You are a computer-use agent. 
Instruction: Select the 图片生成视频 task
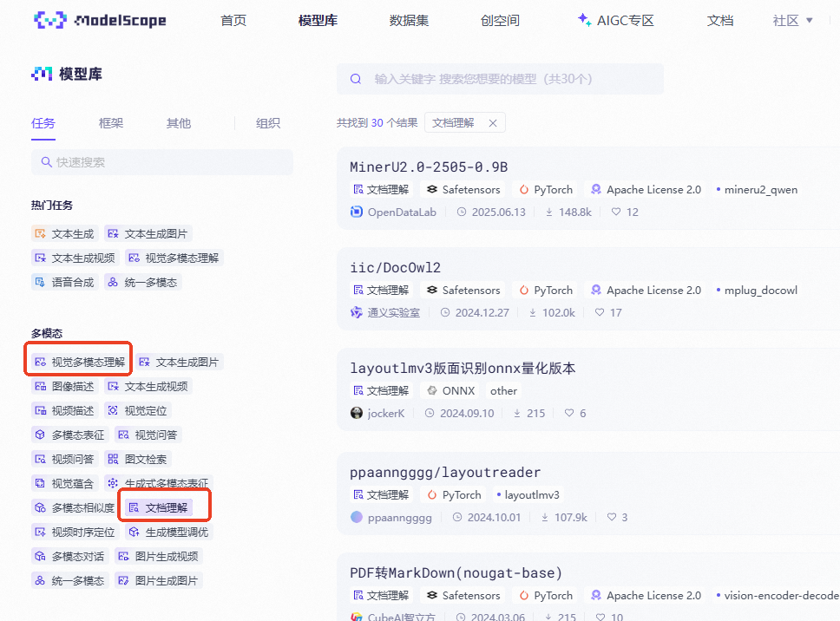(x=159, y=556)
